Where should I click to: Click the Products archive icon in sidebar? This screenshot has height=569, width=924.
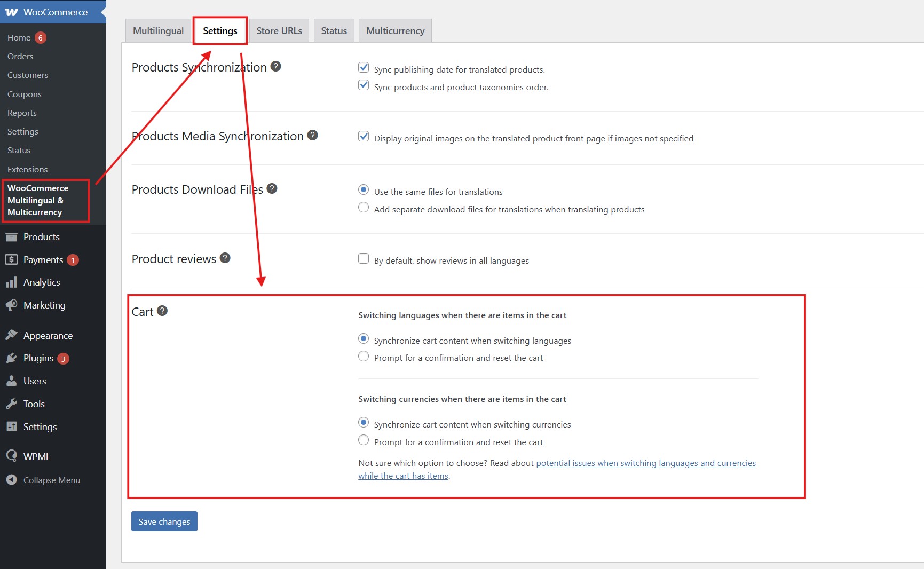[11, 237]
